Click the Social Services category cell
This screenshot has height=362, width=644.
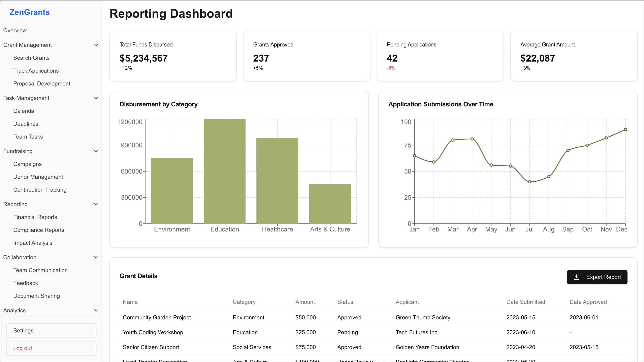[x=252, y=347]
